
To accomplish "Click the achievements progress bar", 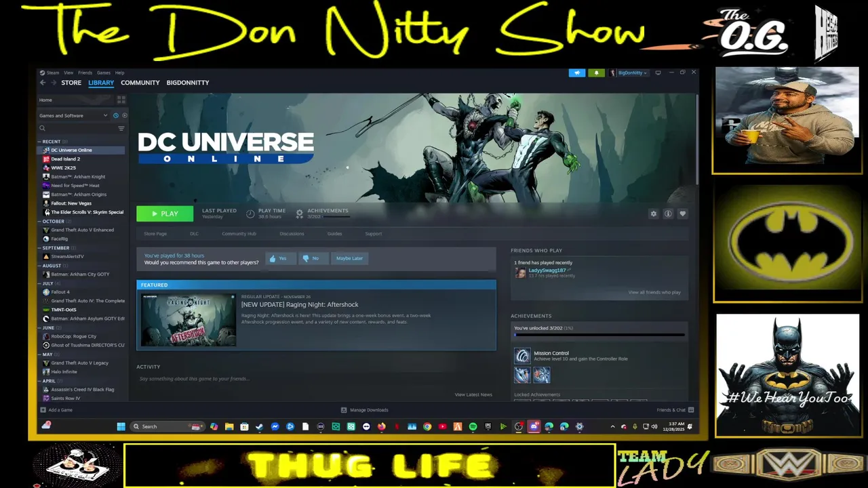I will tap(599, 335).
